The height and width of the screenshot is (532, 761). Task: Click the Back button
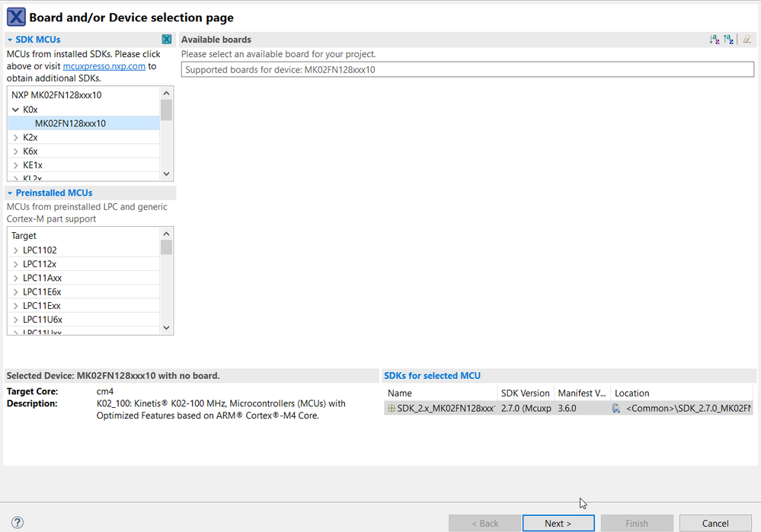pyautogui.click(x=484, y=524)
